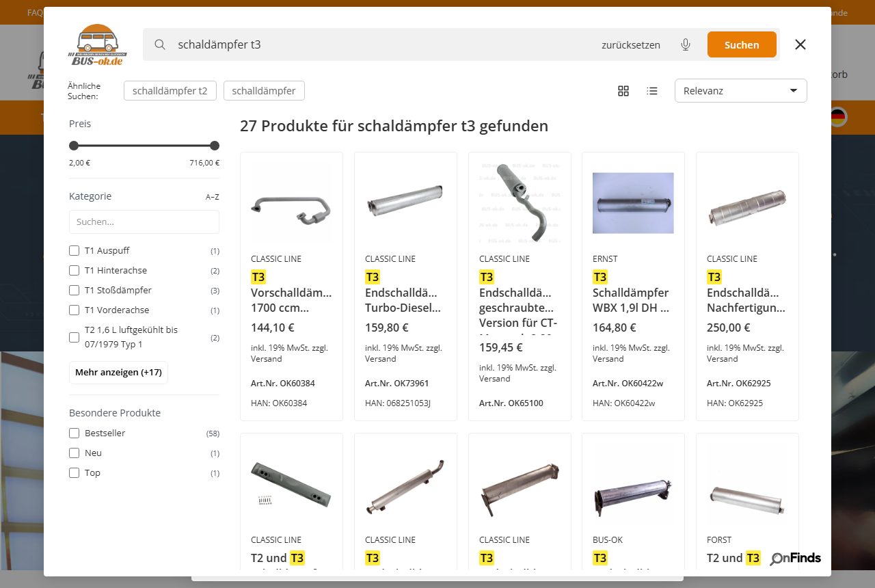This screenshot has height=588, width=875.
Task: Focus the search query field
Action: [383, 44]
